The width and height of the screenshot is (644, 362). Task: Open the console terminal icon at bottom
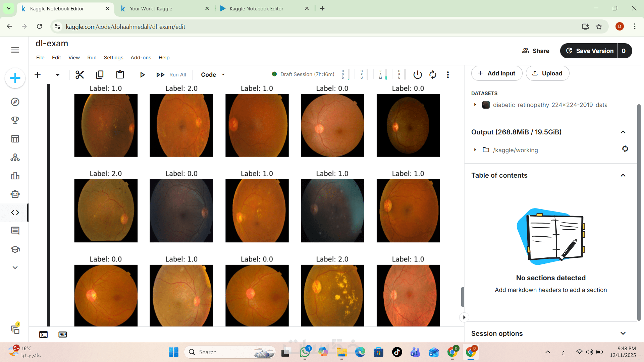click(x=43, y=334)
